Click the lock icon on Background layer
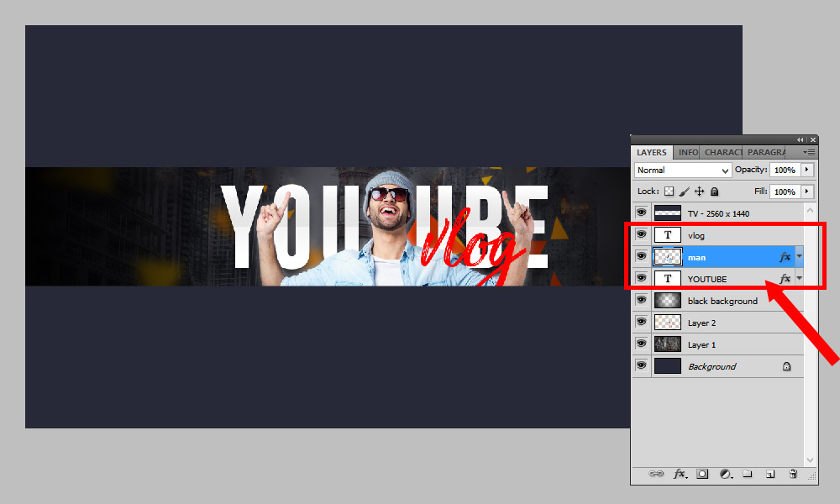The width and height of the screenshot is (840, 504). (786, 366)
